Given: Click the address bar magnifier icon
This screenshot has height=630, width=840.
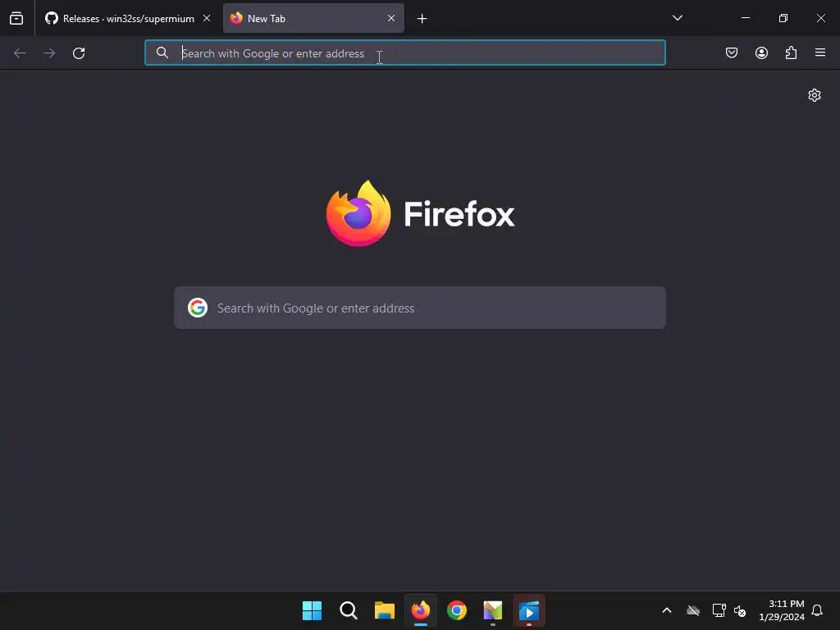Looking at the screenshot, I should pos(162,52).
